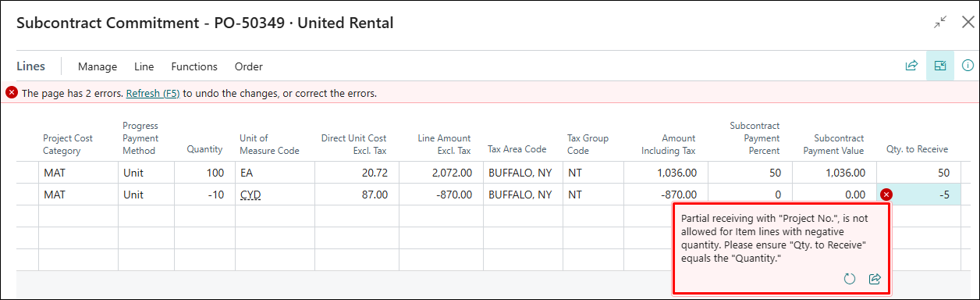The height and width of the screenshot is (300, 980).
Task: Click Direct Unit Cost cell 87.00
Action: (x=357, y=195)
